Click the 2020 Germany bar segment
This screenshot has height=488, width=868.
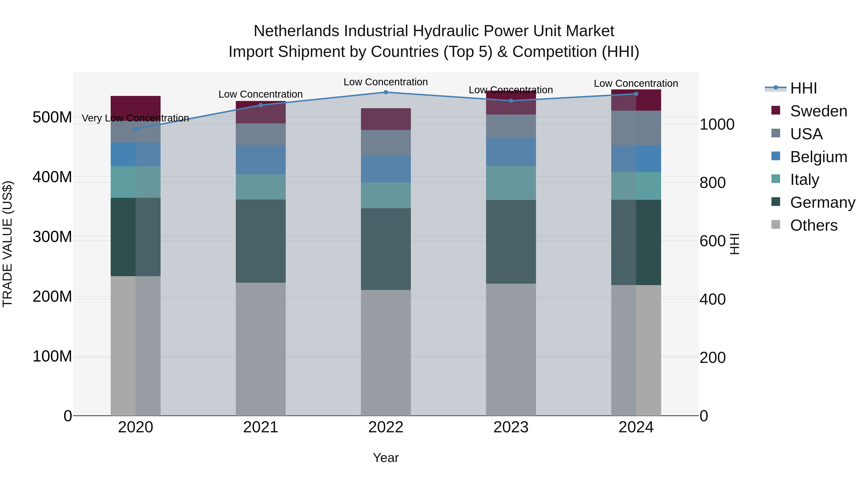pyautogui.click(x=136, y=237)
